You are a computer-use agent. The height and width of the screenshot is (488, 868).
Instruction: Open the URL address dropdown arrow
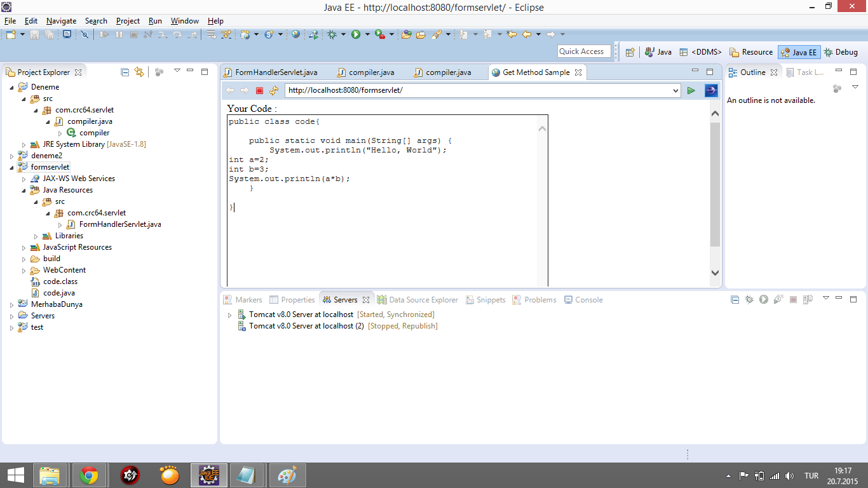pos(675,91)
